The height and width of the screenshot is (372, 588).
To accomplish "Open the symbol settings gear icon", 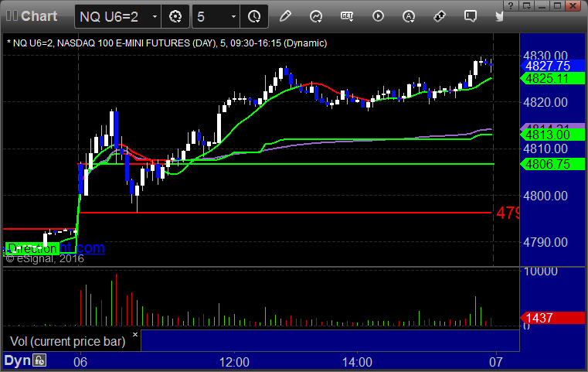I will (x=175, y=16).
